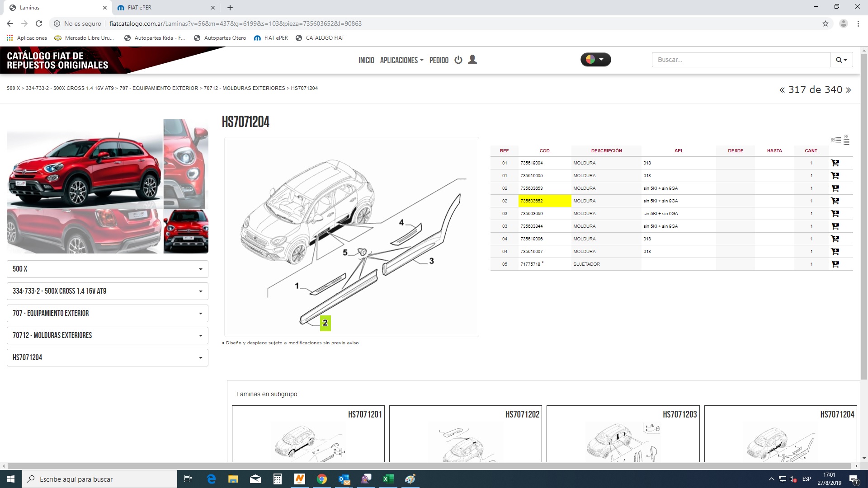Open File Explorer from the taskbar

pos(233,479)
